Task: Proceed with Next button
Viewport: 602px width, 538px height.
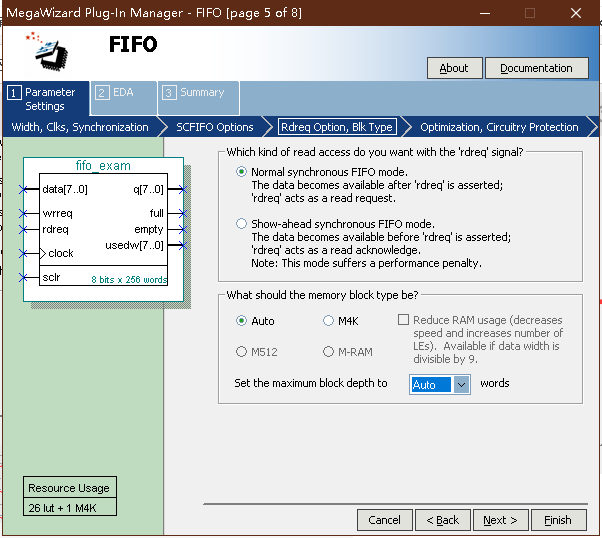Action: click(x=501, y=520)
